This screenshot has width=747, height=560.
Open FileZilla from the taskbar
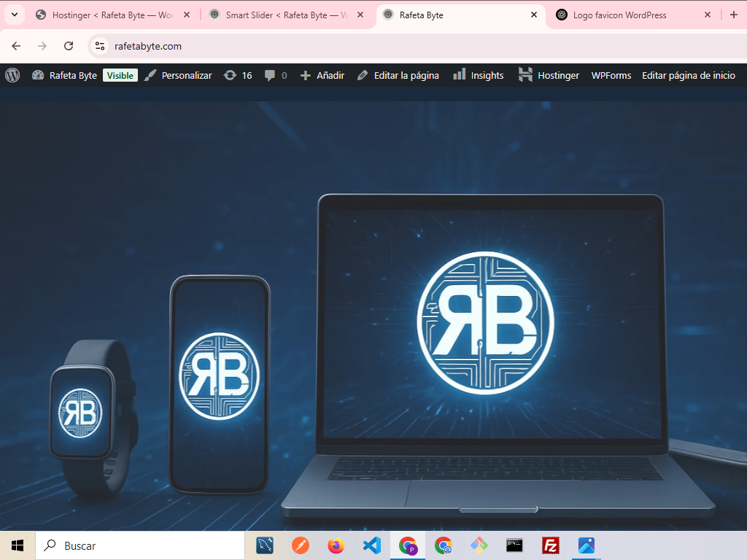tap(551, 545)
